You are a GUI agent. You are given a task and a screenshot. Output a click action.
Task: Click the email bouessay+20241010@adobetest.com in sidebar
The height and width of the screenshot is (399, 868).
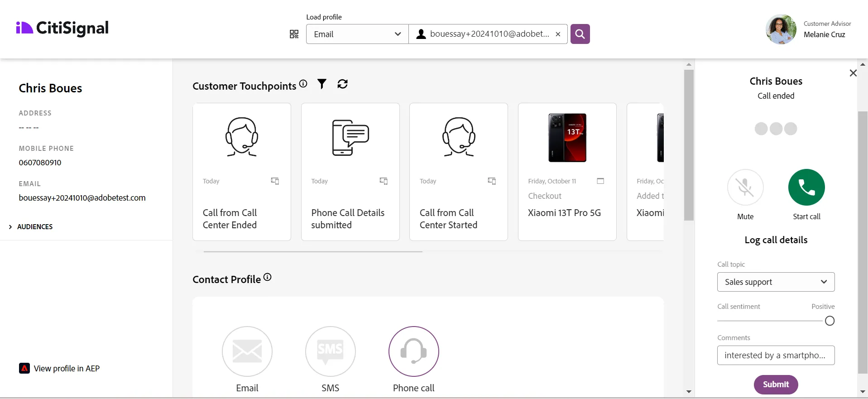point(82,198)
